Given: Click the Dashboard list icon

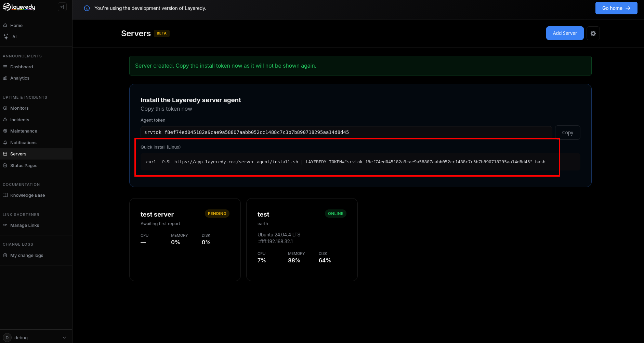Looking at the screenshot, I should point(5,67).
